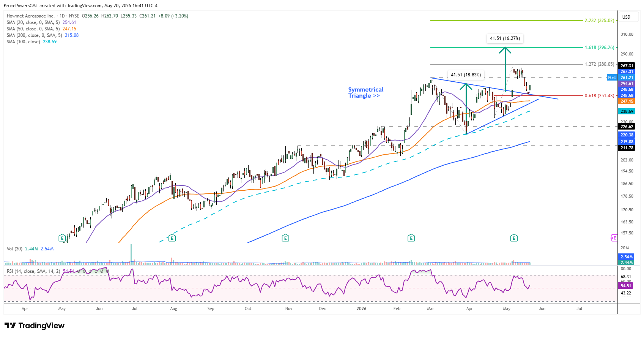Click the TradingView logo
Image resolution: width=644 pixels, height=337 pixels.
[x=35, y=326]
